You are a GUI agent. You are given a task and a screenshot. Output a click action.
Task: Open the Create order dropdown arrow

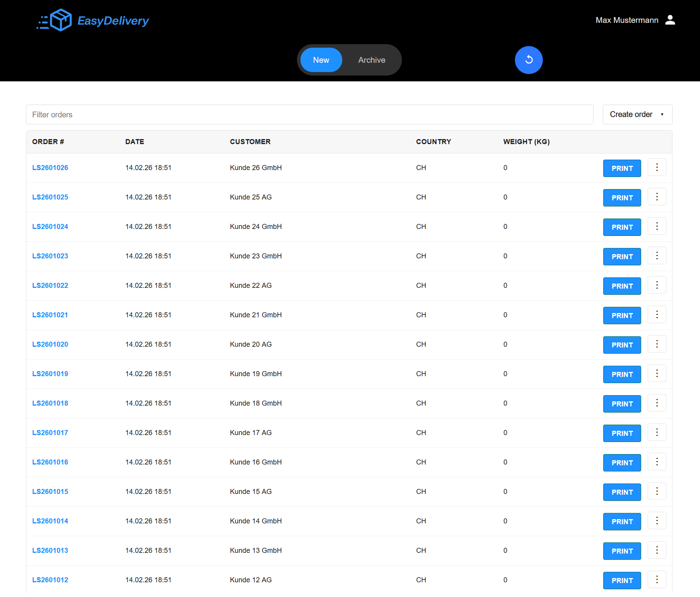coord(662,114)
